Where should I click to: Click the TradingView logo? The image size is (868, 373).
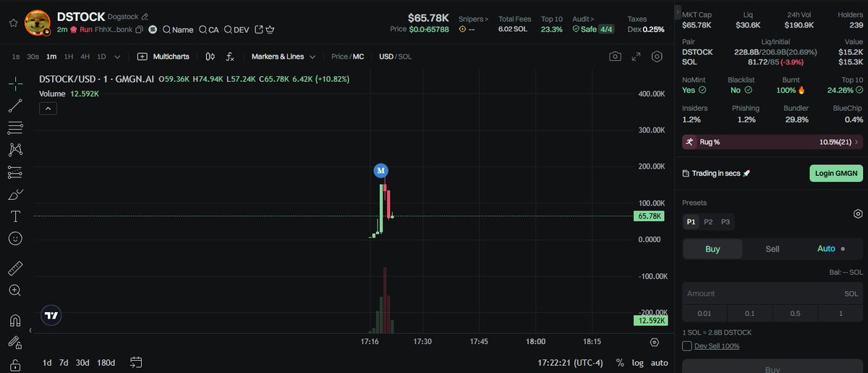[x=51, y=315]
